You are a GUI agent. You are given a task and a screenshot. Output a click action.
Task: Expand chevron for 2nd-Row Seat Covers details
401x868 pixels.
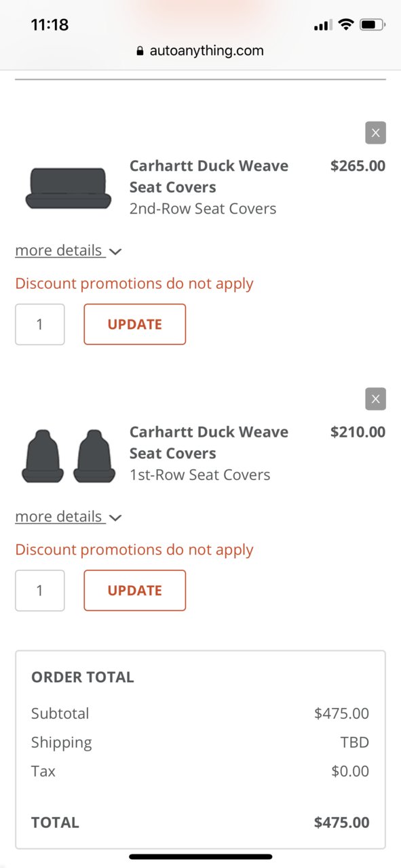[115, 252]
